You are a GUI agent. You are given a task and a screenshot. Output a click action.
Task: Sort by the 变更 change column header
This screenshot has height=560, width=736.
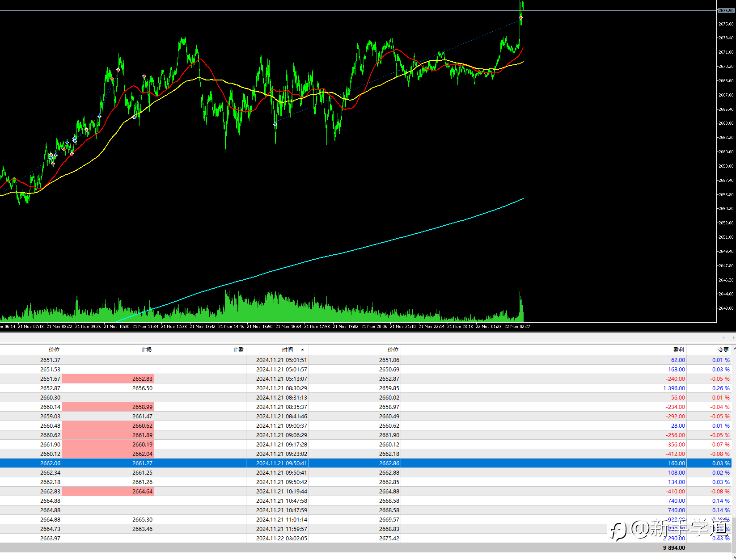(x=723, y=350)
